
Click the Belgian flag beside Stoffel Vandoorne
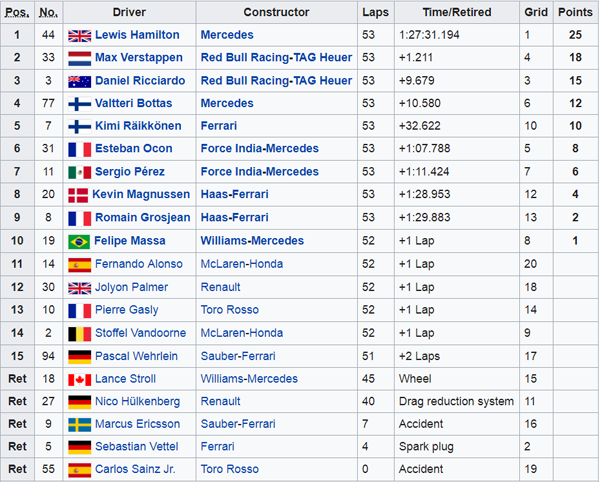pyautogui.click(x=80, y=334)
